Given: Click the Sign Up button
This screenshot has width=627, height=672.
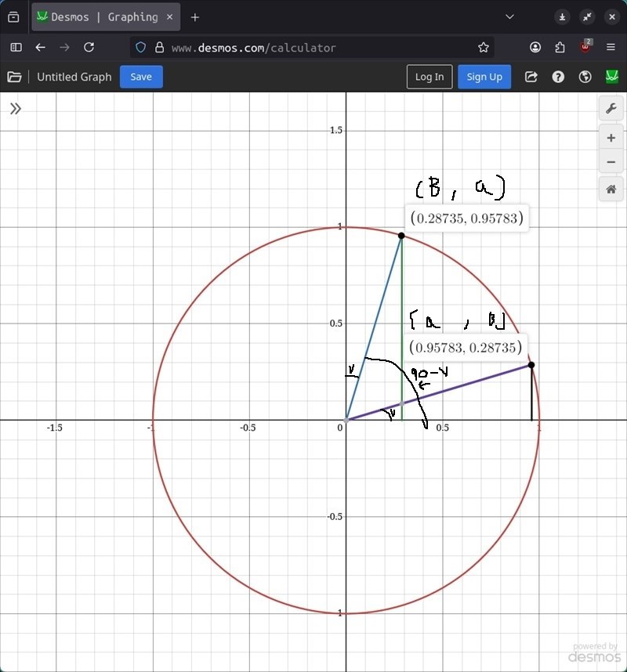Looking at the screenshot, I should 484,77.
